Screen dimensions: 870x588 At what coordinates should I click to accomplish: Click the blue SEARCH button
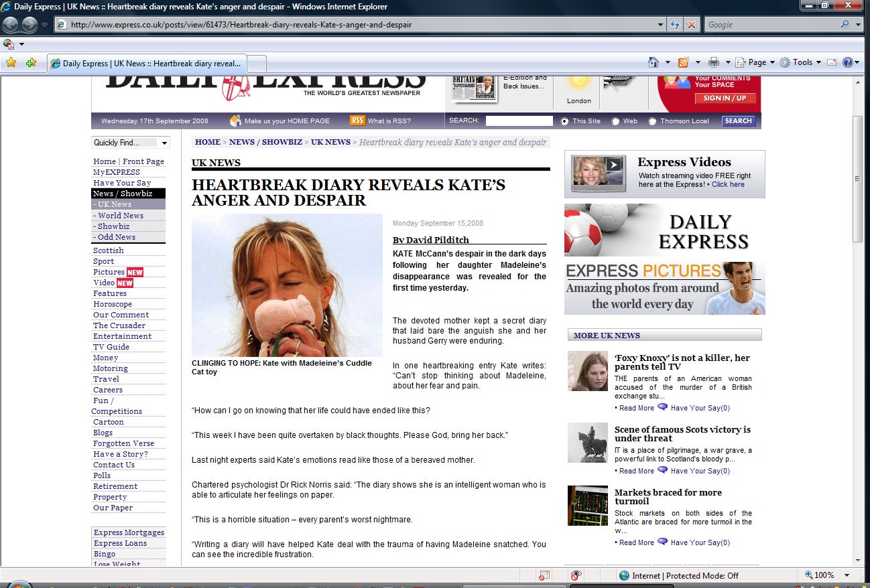tap(738, 121)
